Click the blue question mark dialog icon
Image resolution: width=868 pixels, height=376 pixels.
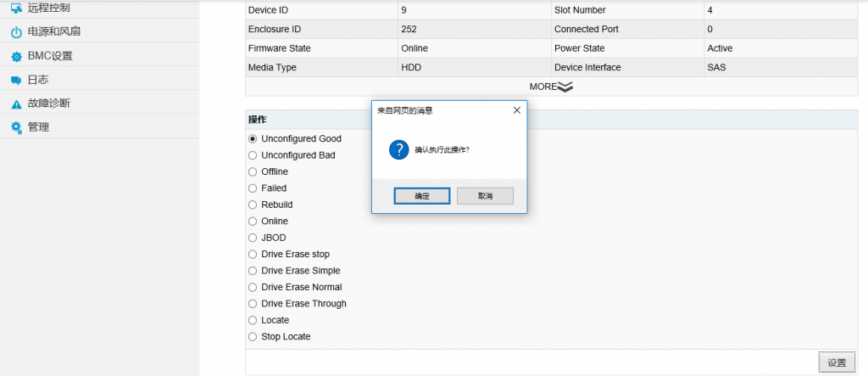pos(399,149)
